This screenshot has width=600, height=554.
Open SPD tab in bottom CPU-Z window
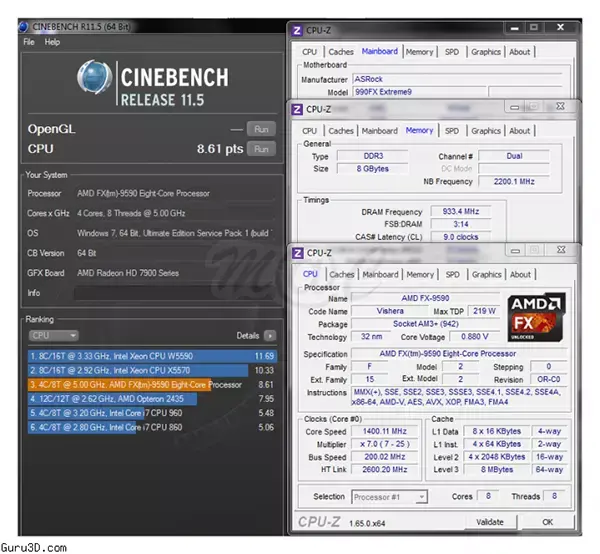[x=453, y=274]
